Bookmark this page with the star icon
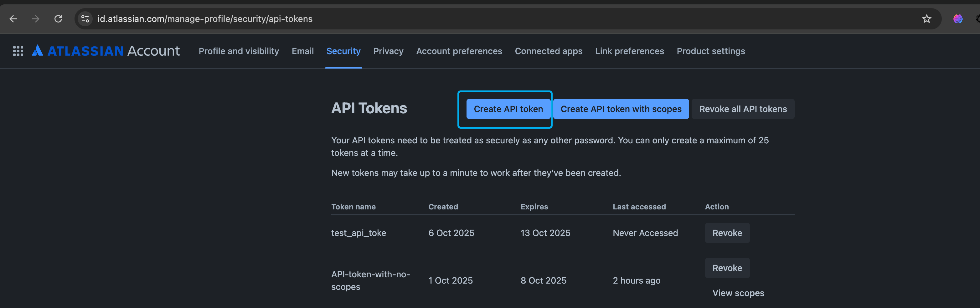980x308 pixels. (x=926, y=19)
